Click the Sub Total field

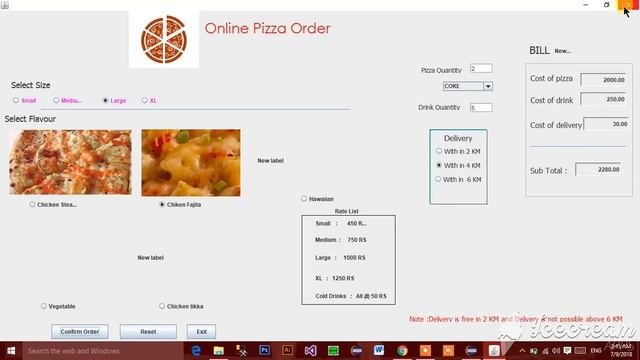pos(598,169)
